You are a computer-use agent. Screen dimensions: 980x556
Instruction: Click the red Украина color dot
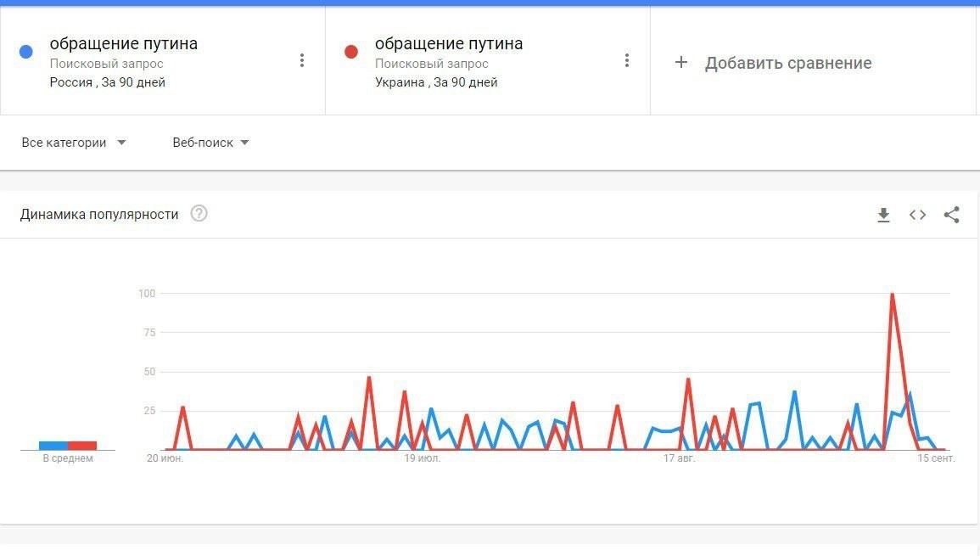coord(351,52)
